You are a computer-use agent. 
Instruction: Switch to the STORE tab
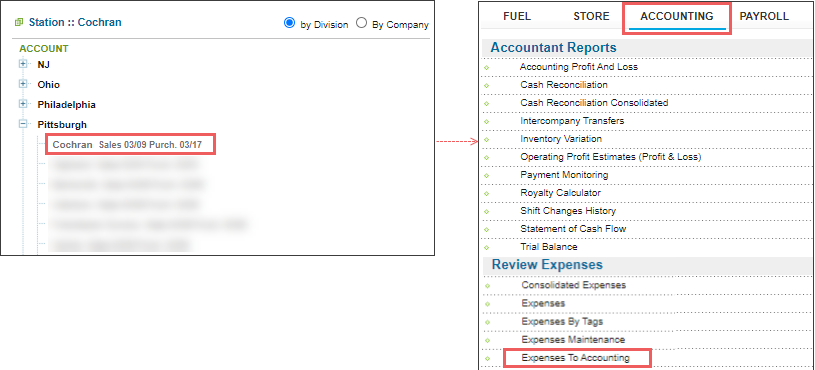(x=591, y=16)
